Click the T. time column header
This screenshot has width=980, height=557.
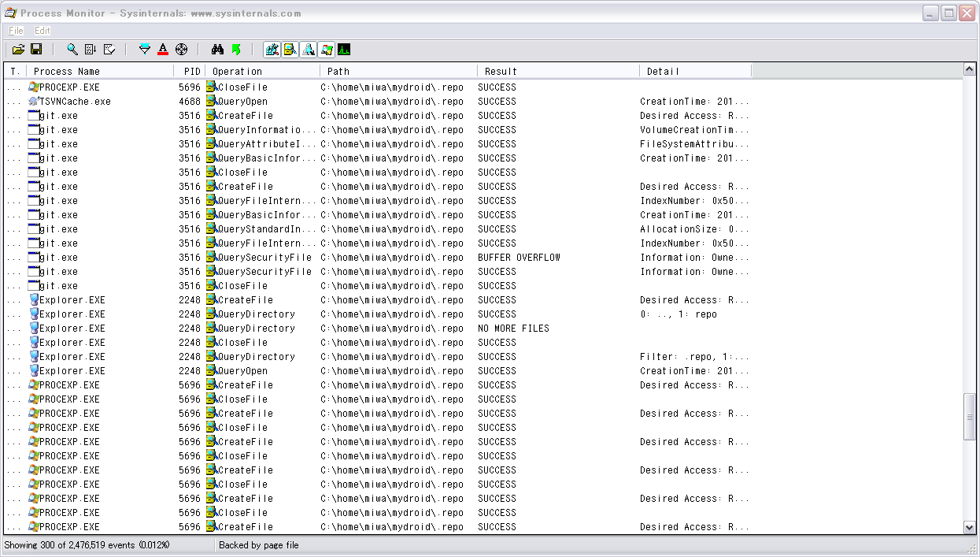tap(15, 71)
